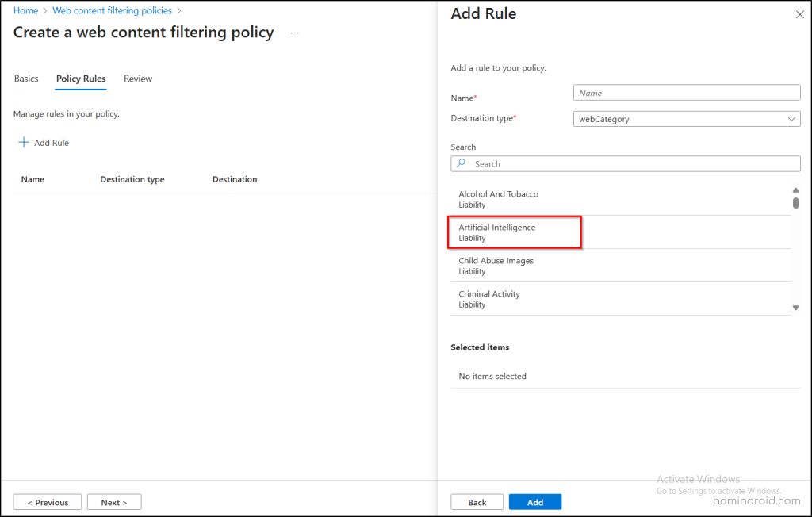Go to the Home breadcrumb link
Screen dimensions: 812x517
(25, 11)
